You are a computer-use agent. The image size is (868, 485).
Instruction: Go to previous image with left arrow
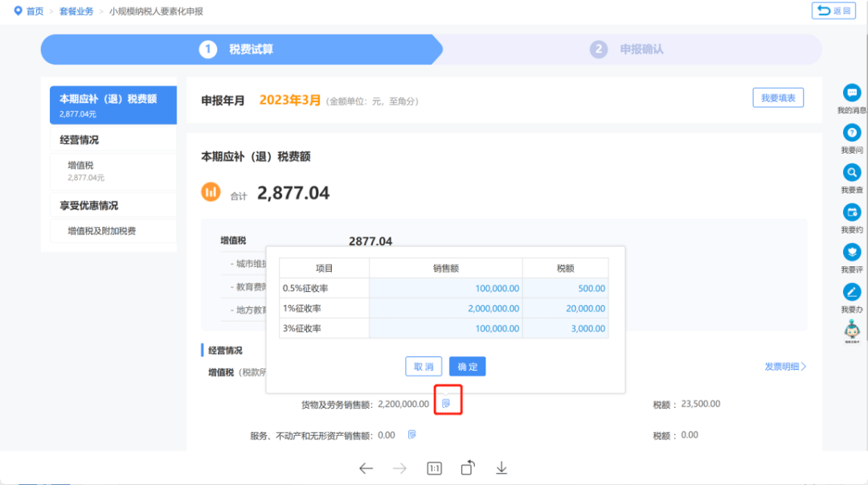366,469
